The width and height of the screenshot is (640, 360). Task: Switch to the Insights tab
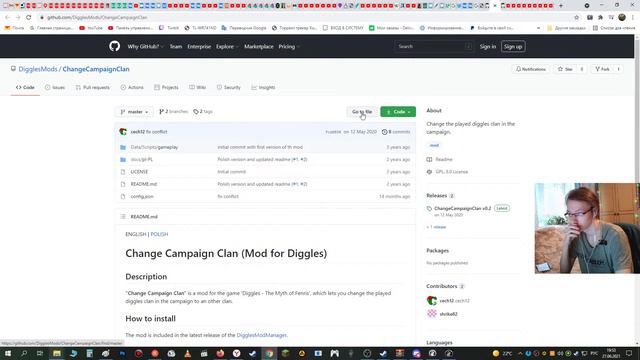click(263, 87)
